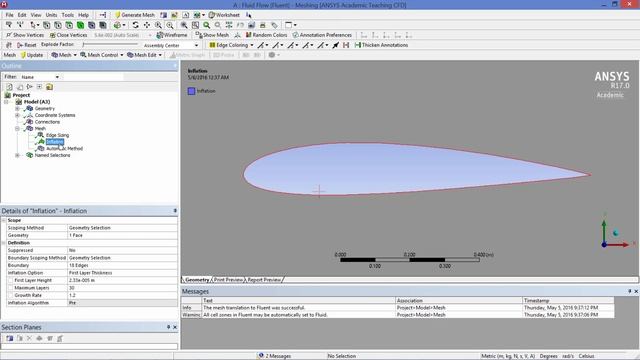Open the Help menu
This screenshot has height=360, width=640.
click(83, 15)
